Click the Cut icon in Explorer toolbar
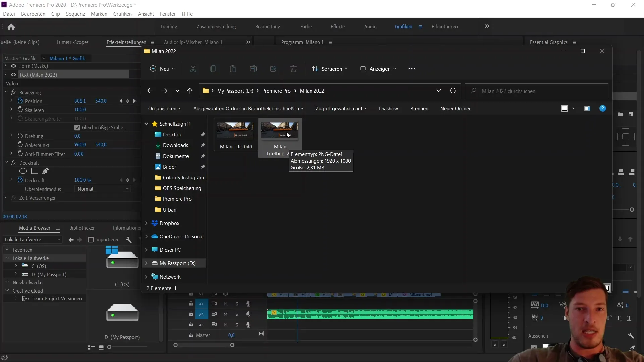The height and width of the screenshot is (362, 644). coord(193,69)
